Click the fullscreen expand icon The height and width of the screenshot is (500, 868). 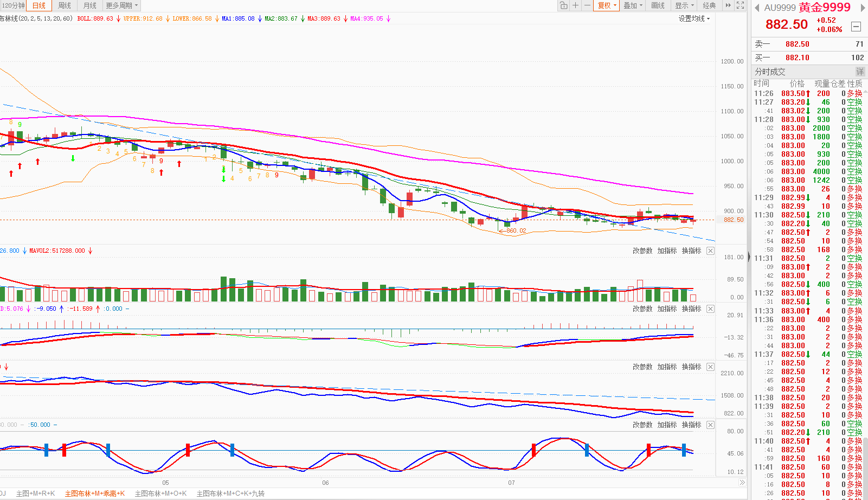point(741,5)
